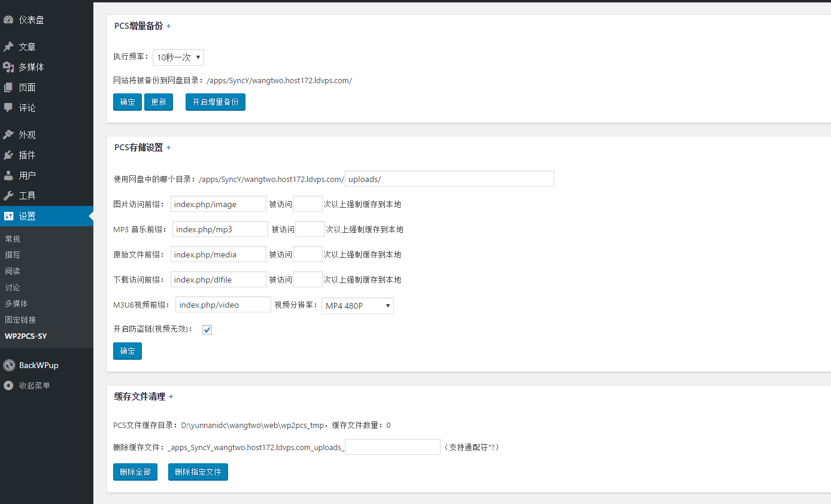The image size is (831, 504).
Task: Click the 删除指定文件 button
Action: pyautogui.click(x=198, y=472)
